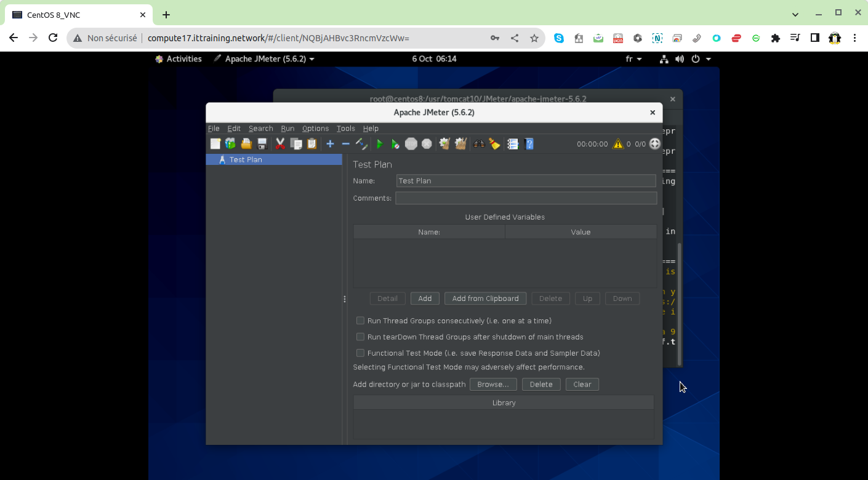Open the Search menu
Image resolution: width=868 pixels, height=480 pixels.
pyautogui.click(x=261, y=129)
